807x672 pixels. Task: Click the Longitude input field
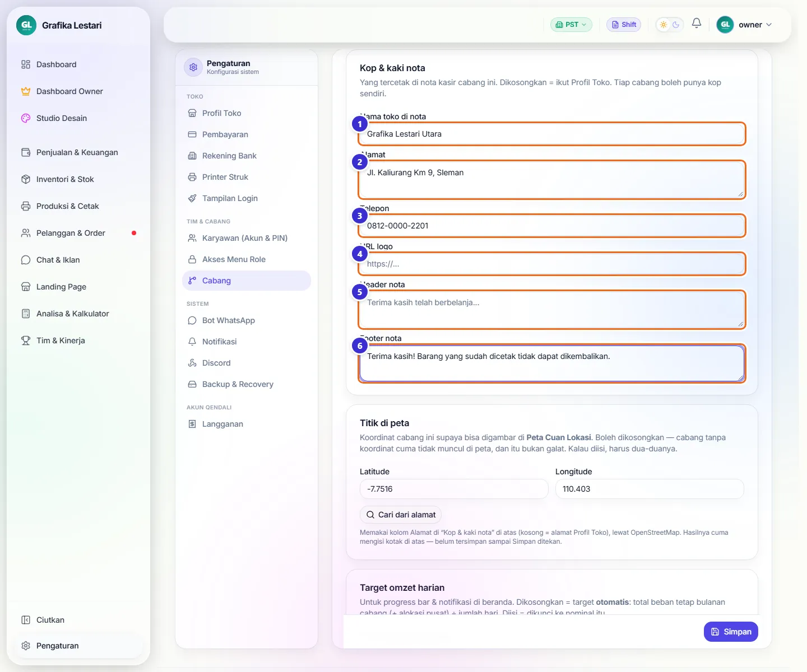point(650,489)
